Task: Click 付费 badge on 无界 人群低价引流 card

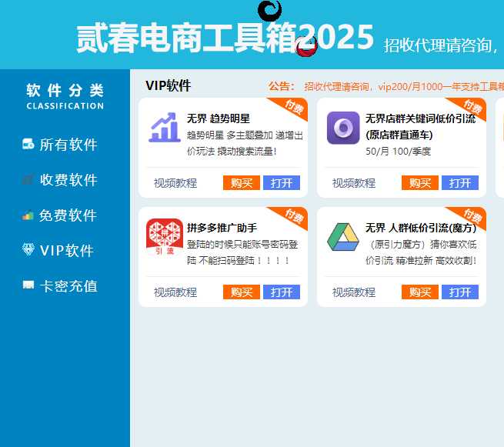Action: coord(472,217)
